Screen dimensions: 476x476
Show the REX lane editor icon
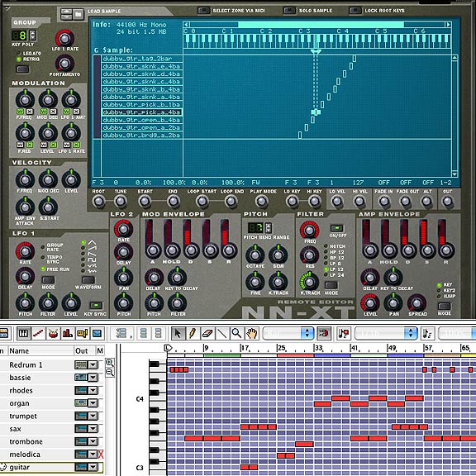pyautogui.click(x=38, y=334)
